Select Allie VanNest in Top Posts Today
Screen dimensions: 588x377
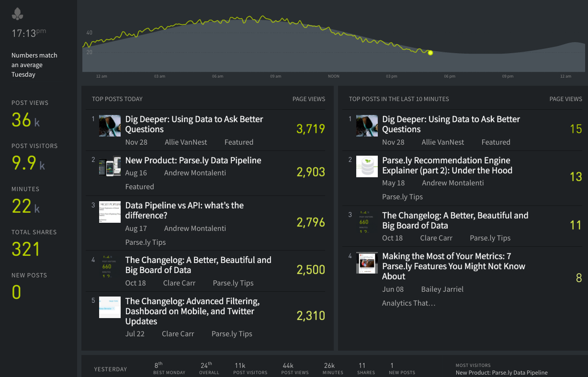186,142
